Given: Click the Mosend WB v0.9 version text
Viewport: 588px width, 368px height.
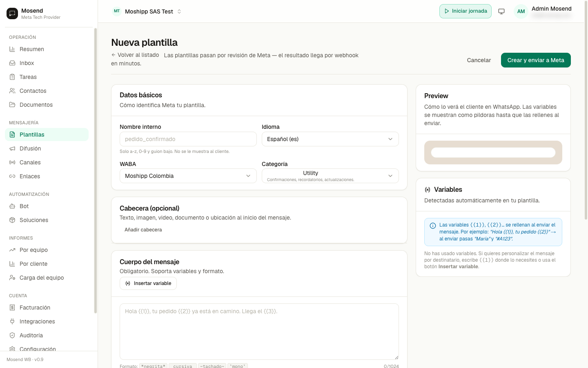Looking at the screenshot, I should tap(25, 359).
